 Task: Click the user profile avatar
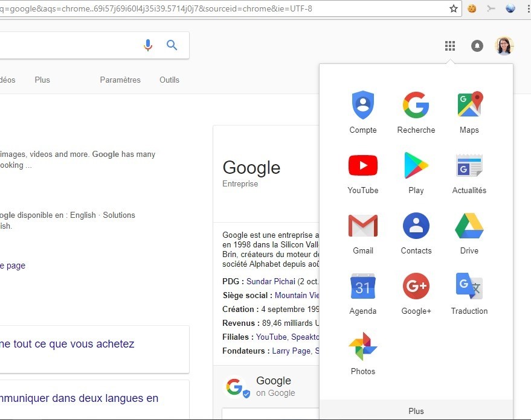point(504,46)
